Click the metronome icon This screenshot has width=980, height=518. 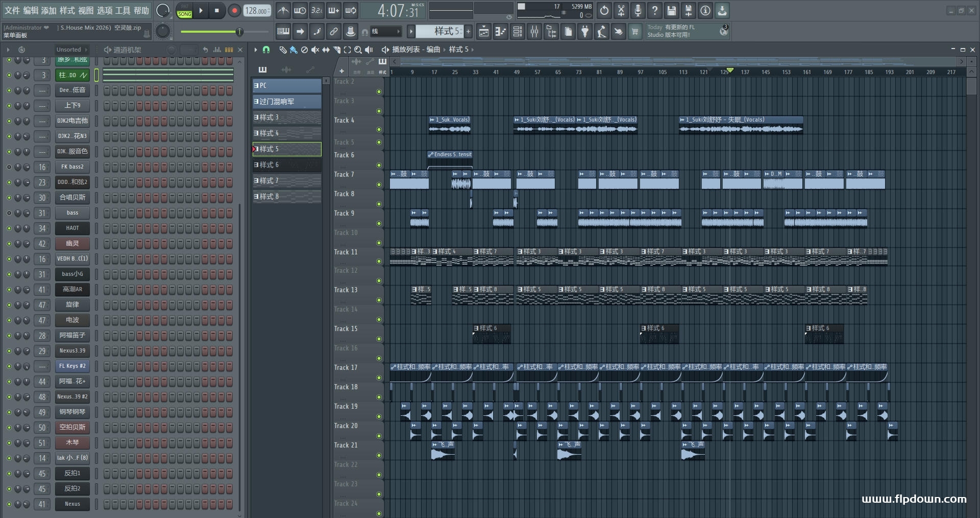(x=283, y=11)
